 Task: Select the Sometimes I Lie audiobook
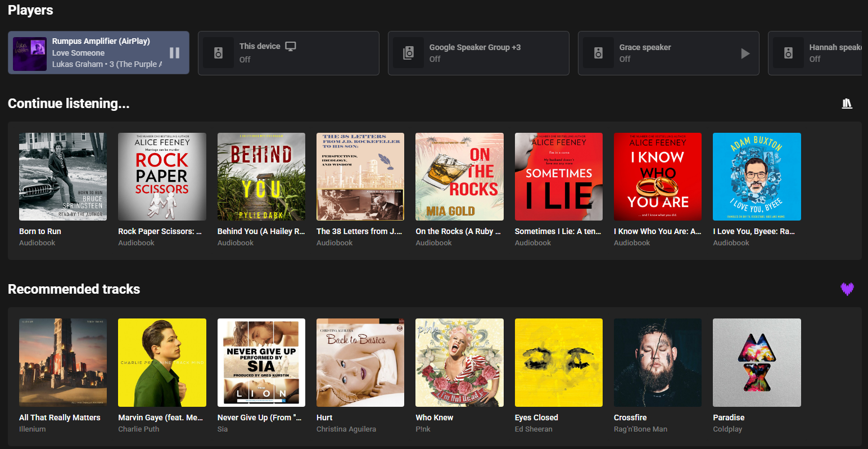pos(558,177)
